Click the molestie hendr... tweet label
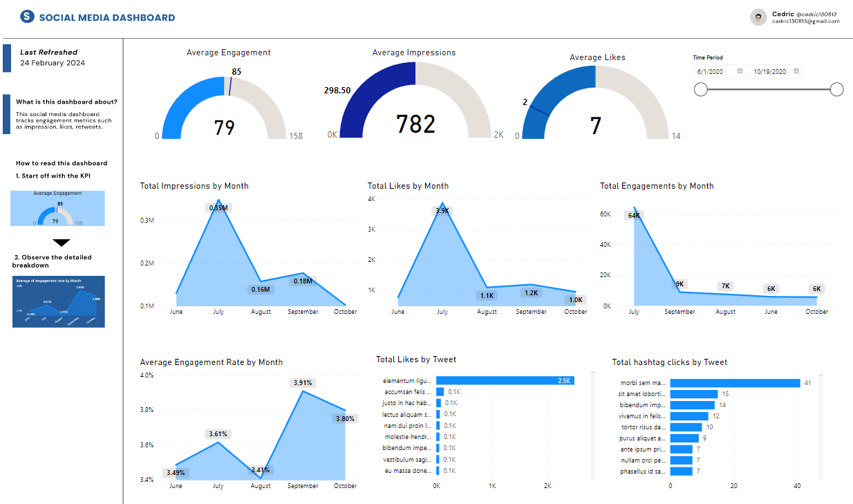This screenshot has height=504, width=853. point(407,437)
